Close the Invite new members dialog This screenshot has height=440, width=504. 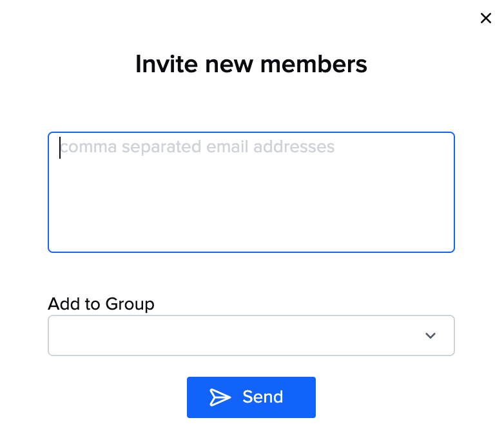[x=486, y=18]
